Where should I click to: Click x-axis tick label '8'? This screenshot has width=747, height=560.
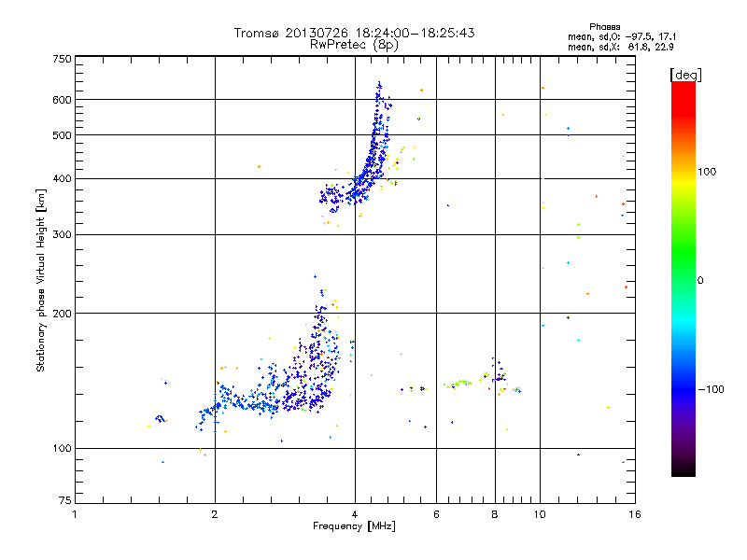point(495,514)
